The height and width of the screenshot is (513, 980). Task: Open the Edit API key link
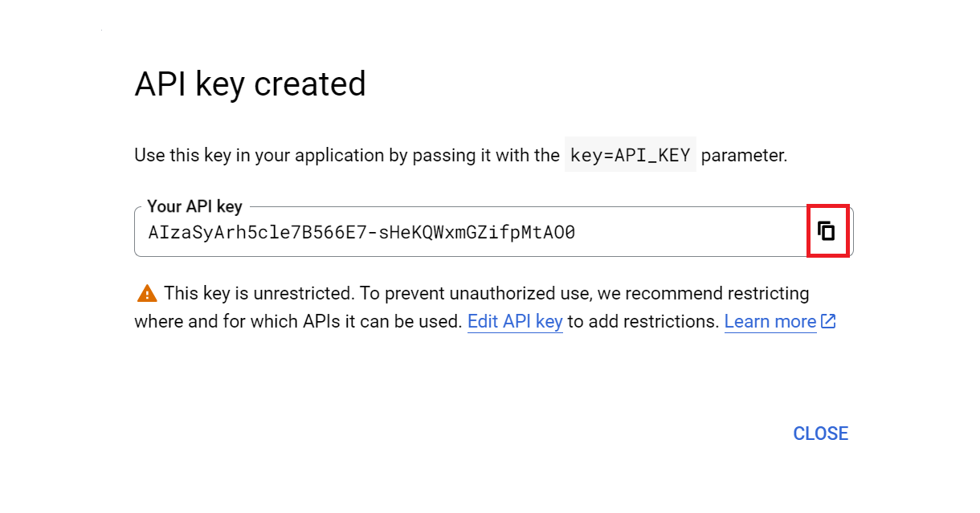(x=515, y=322)
